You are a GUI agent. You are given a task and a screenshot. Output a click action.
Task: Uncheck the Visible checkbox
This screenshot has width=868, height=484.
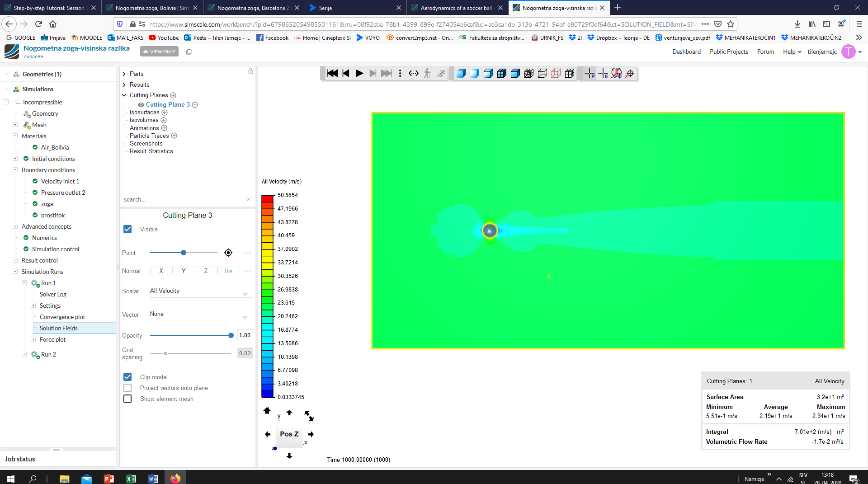pyautogui.click(x=127, y=229)
